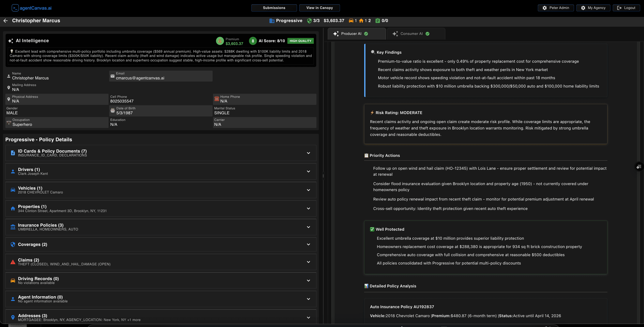Click Auto Insurance Policy AU192837 title
This screenshot has height=327, width=644.
[x=402, y=307]
